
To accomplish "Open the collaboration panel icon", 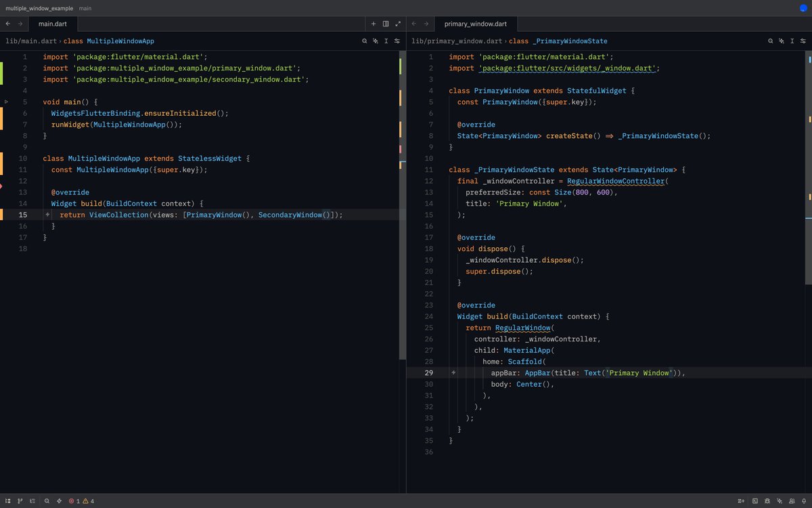I will 792,501.
